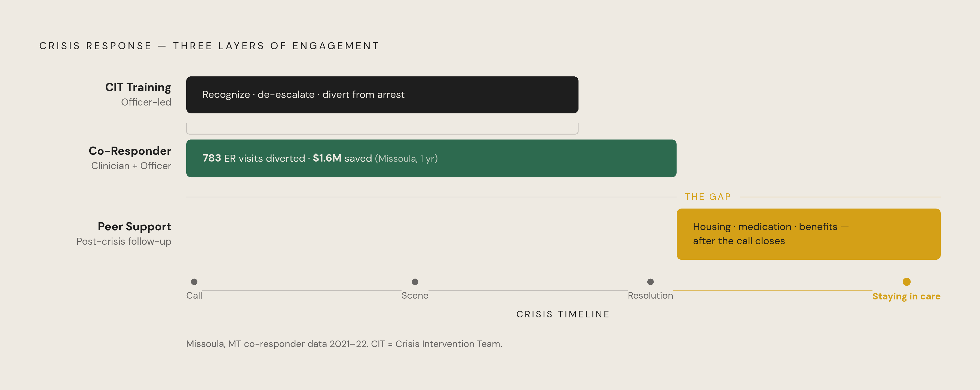Click '783' in the green bar
Image resolution: width=980 pixels, height=390 pixels.
pyautogui.click(x=212, y=158)
